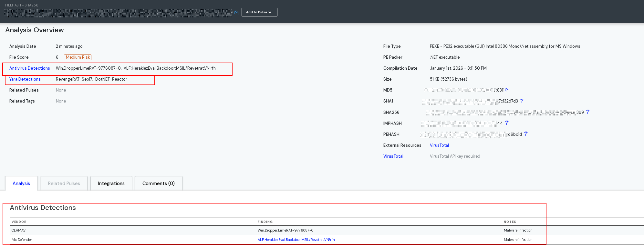Click the VirusTotal label link on the left

(393, 156)
